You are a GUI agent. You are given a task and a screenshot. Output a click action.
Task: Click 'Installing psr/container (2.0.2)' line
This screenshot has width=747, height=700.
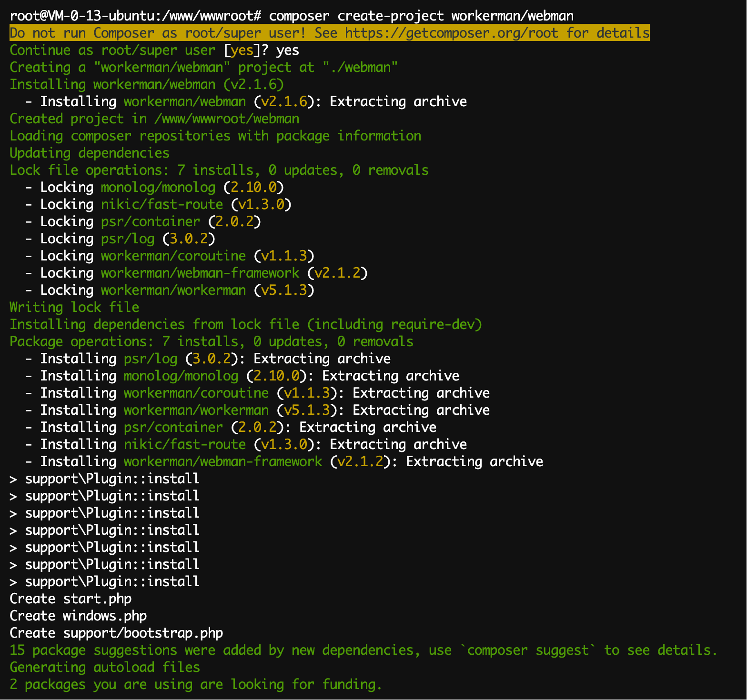(231, 428)
